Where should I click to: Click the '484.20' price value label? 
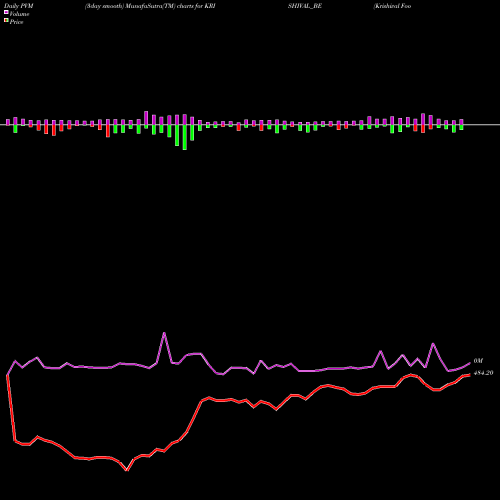[x=483, y=373]
